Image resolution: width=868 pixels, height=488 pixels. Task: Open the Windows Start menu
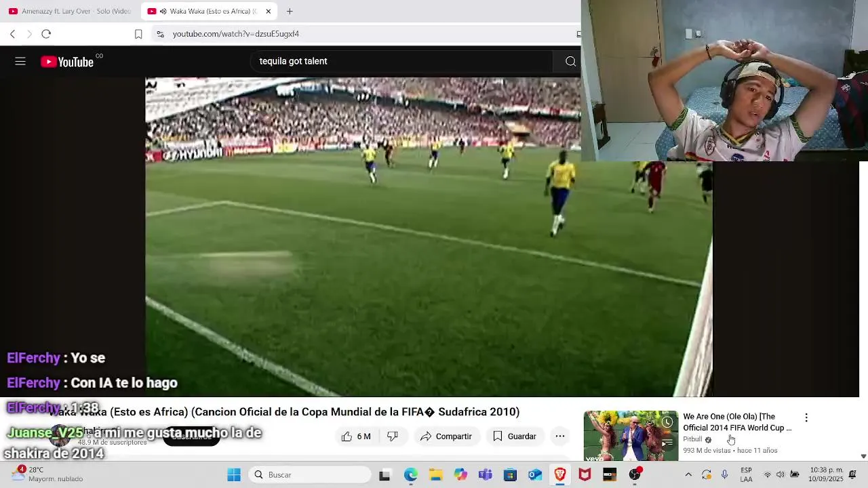point(234,475)
